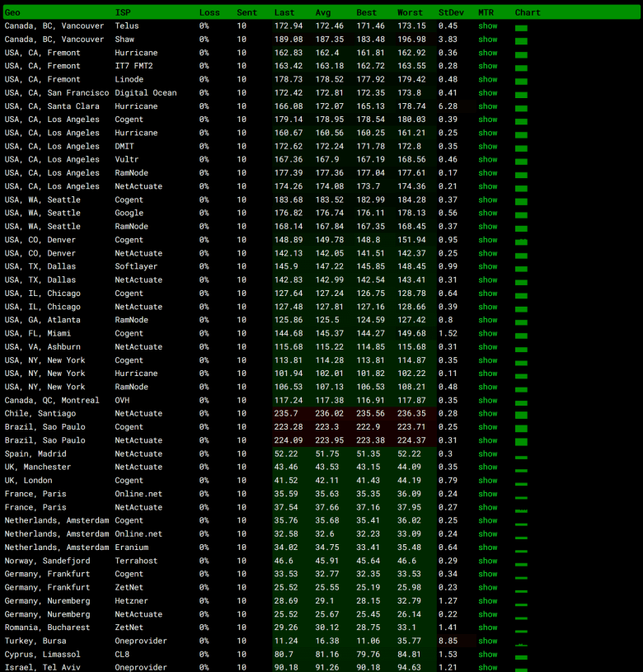643x672 pixels.
Task: Click the Sent column header
Action: click(246, 12)
